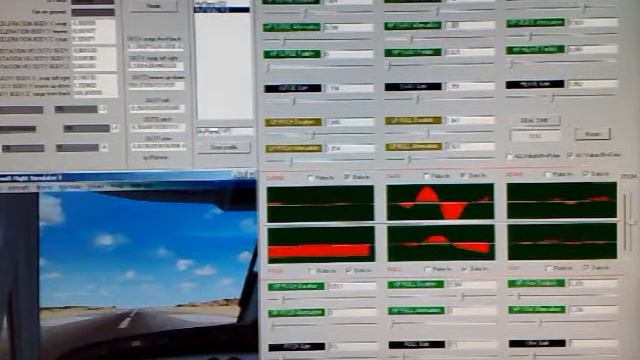
Task: Click the ROLL signal graph
Action: coord(441,243)
